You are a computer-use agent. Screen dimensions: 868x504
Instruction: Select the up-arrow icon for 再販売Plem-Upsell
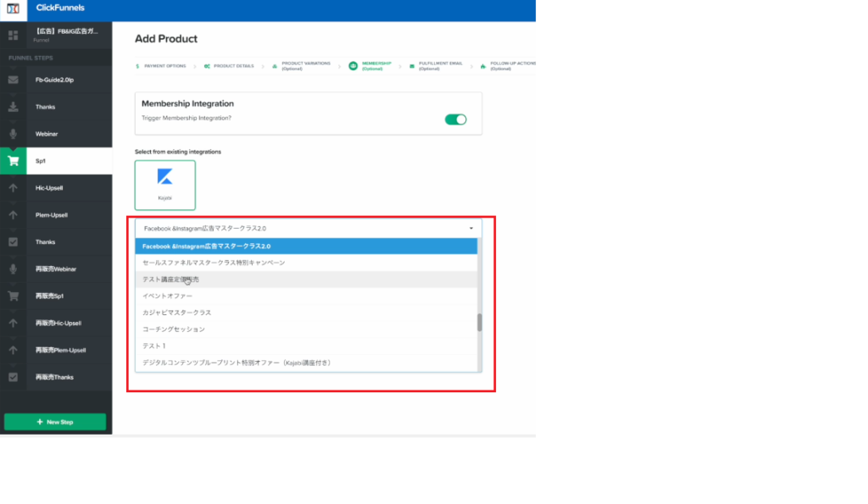pos(13,350)
